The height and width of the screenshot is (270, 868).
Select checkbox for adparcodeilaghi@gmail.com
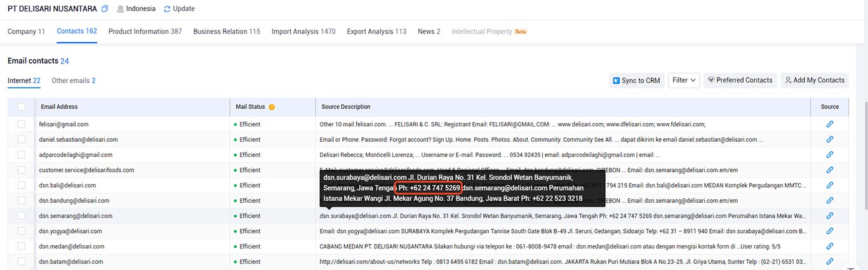coord(22,155)
